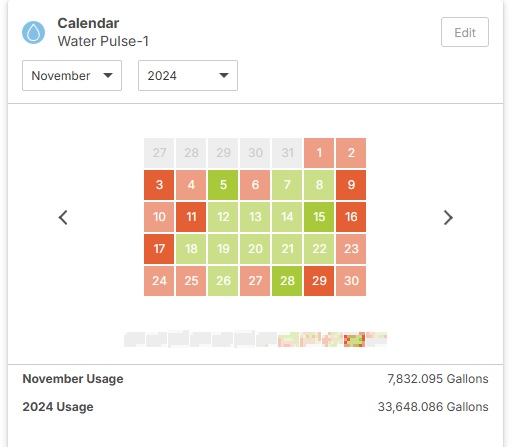
Task: Click the November 11 red cell
Action: click(191, 217)
